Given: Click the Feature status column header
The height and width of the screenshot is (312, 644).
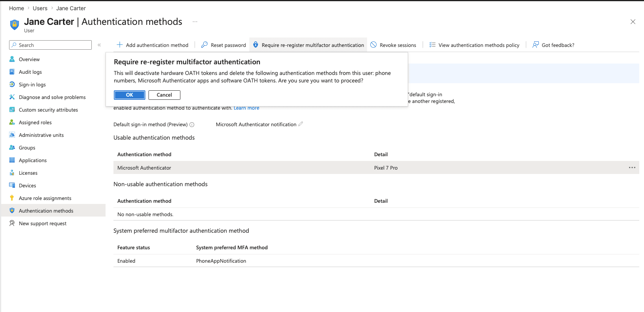Looking at the screenshot, I should point(134,247).
